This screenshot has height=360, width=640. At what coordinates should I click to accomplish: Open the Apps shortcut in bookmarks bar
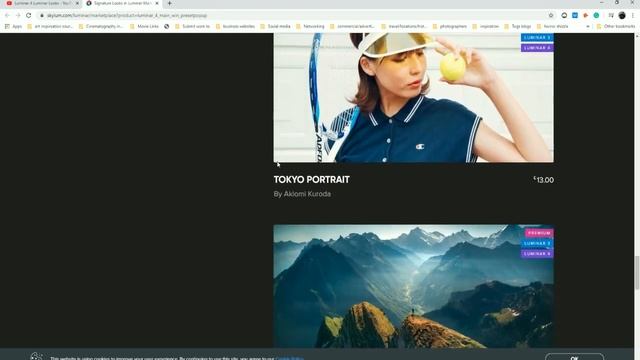pyautogui.click(x=13, y=26)
